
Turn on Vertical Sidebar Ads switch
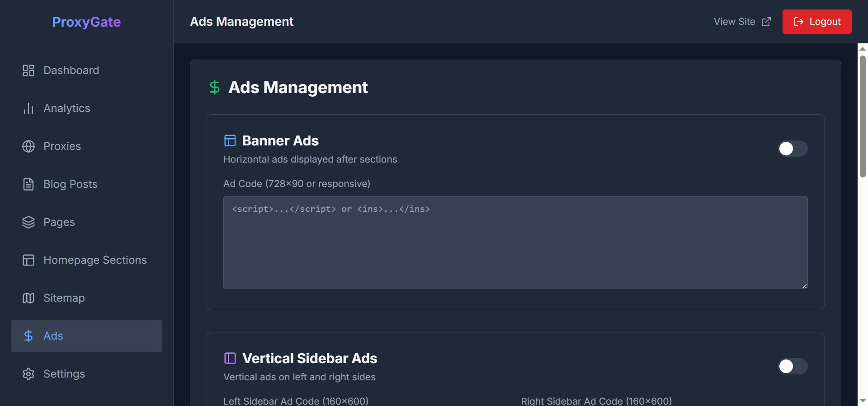click(x=793, y=366)
